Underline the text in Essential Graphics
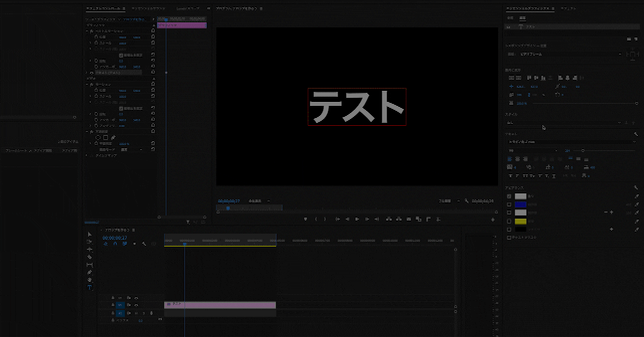Viewport: 644px width, 337px height. (x=554, y=176)
